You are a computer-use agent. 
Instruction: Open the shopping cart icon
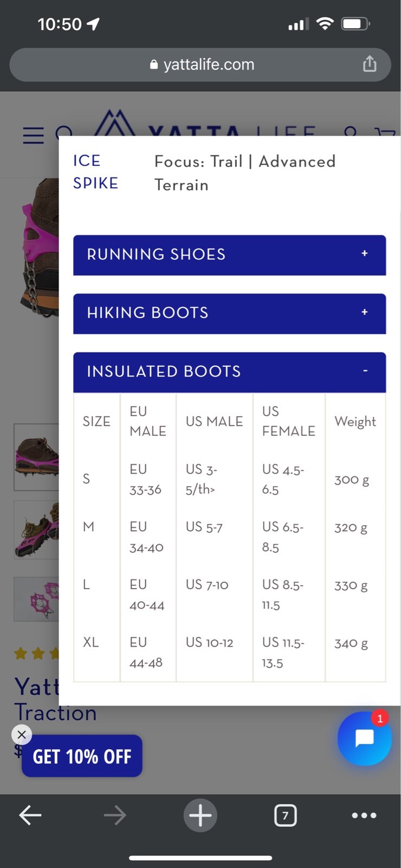point(386,133)
